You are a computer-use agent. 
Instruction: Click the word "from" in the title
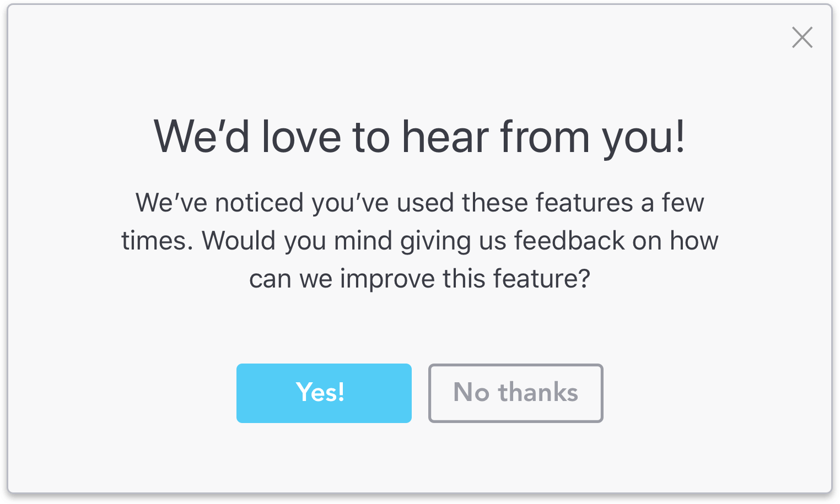[545, 137]
